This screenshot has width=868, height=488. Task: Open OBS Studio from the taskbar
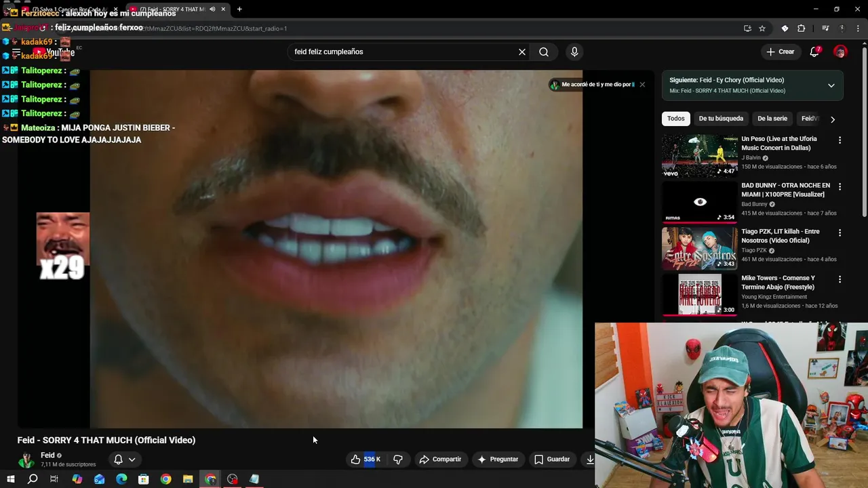(x=233, y=479)
